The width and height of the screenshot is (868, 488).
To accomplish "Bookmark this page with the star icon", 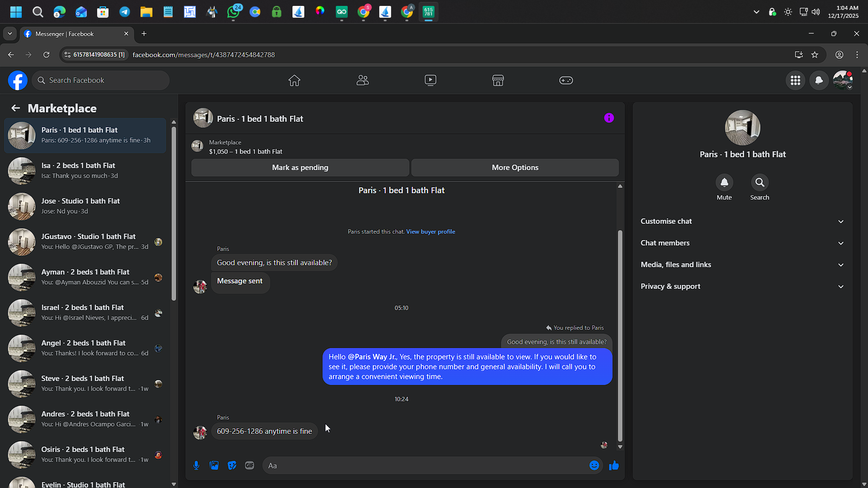I will pos(815,55).
